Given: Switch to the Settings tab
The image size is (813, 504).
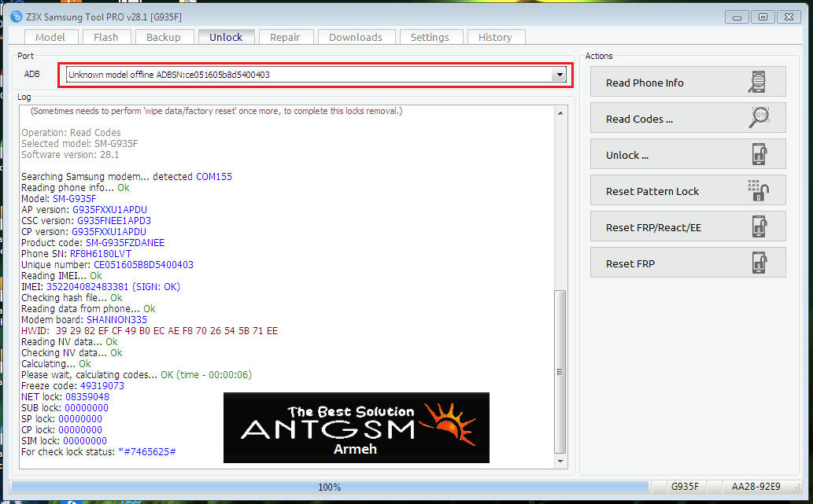Looking at the screenshot, I should tap(430, 37).
